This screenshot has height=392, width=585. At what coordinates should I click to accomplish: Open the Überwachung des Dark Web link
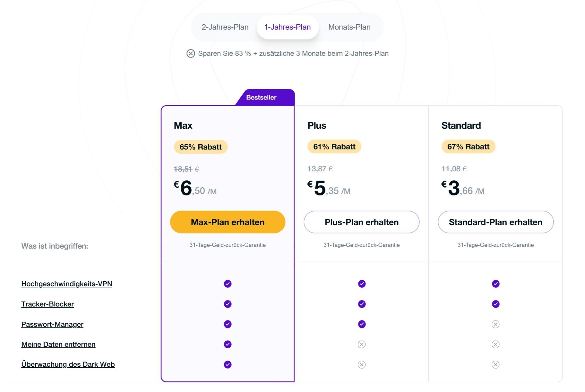tap(68, 364)
